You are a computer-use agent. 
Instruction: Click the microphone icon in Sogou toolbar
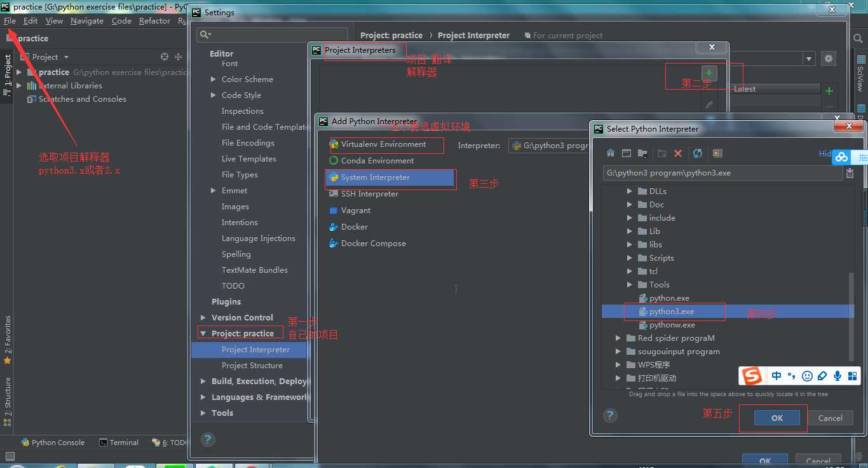tap(837, 376)
